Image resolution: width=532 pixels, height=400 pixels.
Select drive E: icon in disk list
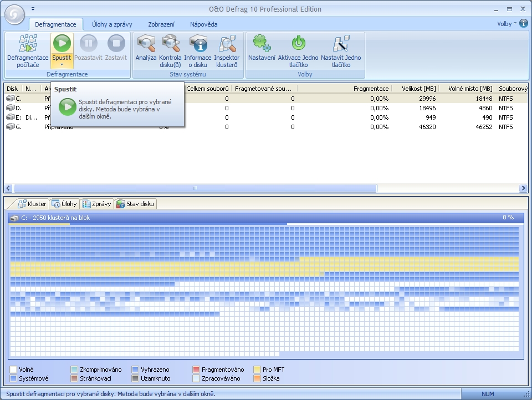pyautogui.click(x=11, y=117)
